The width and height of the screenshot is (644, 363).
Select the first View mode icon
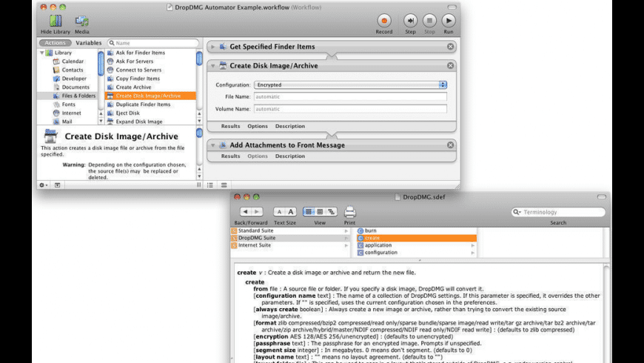[x=309, y=212]
